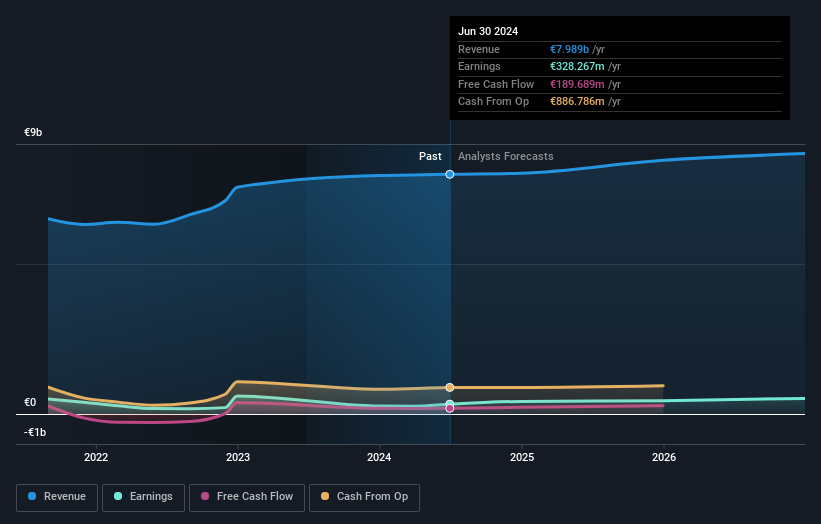The image size is (821, 524).
Task: Click the 2023 x-axis label
Action: [x=238, y=457]
